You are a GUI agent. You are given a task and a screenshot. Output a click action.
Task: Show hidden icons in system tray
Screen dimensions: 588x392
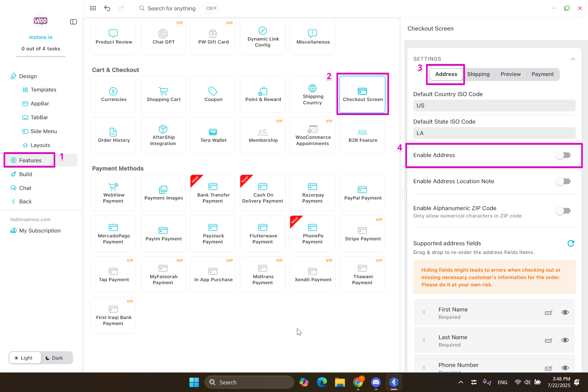(x=461, y=382)
